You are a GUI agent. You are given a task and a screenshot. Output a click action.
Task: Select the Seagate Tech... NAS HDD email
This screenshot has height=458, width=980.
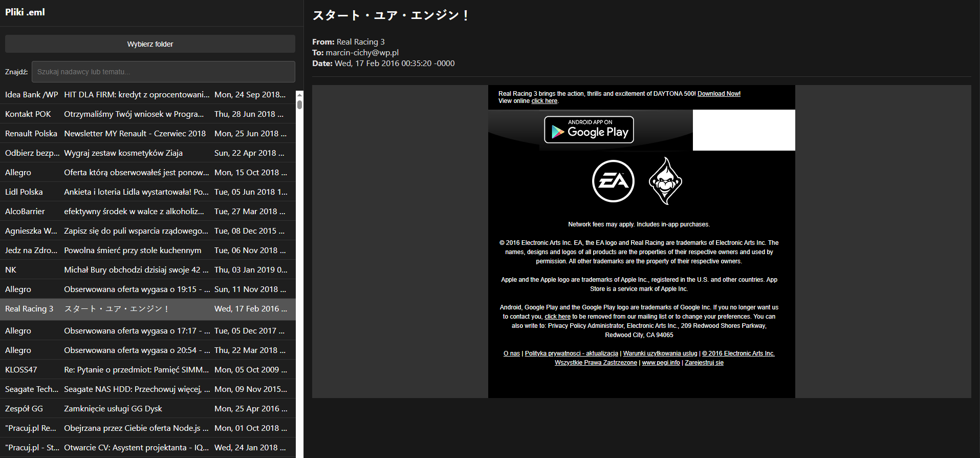pos(148,389)
